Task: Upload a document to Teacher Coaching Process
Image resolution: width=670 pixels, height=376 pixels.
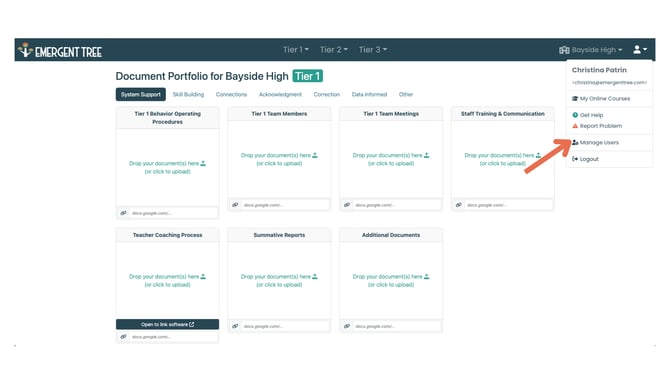Action: pos(168,280)
